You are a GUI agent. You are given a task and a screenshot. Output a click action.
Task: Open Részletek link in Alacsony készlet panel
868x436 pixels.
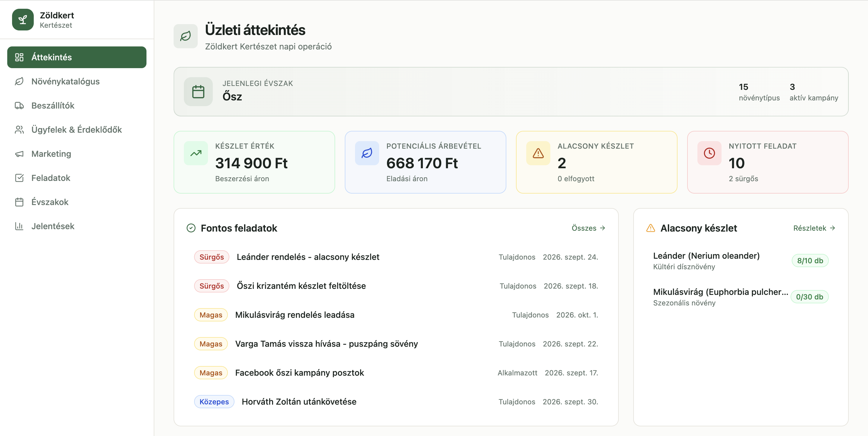pyautogui.click(x=814, y=228)
